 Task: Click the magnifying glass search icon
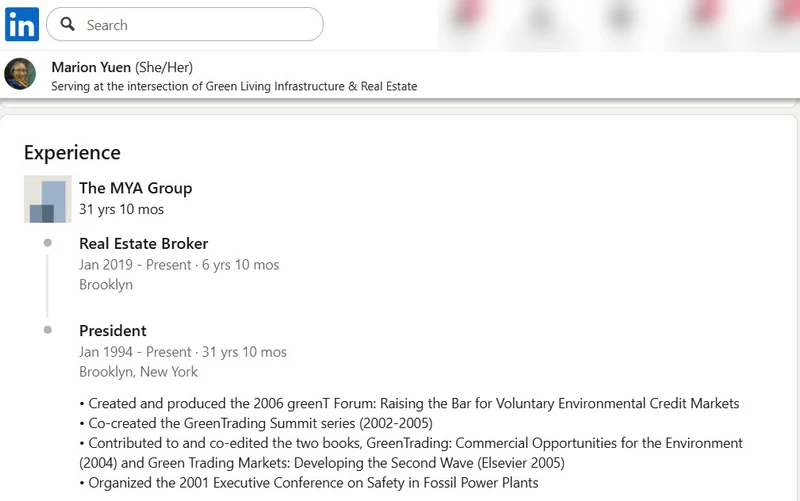point(68,25)
